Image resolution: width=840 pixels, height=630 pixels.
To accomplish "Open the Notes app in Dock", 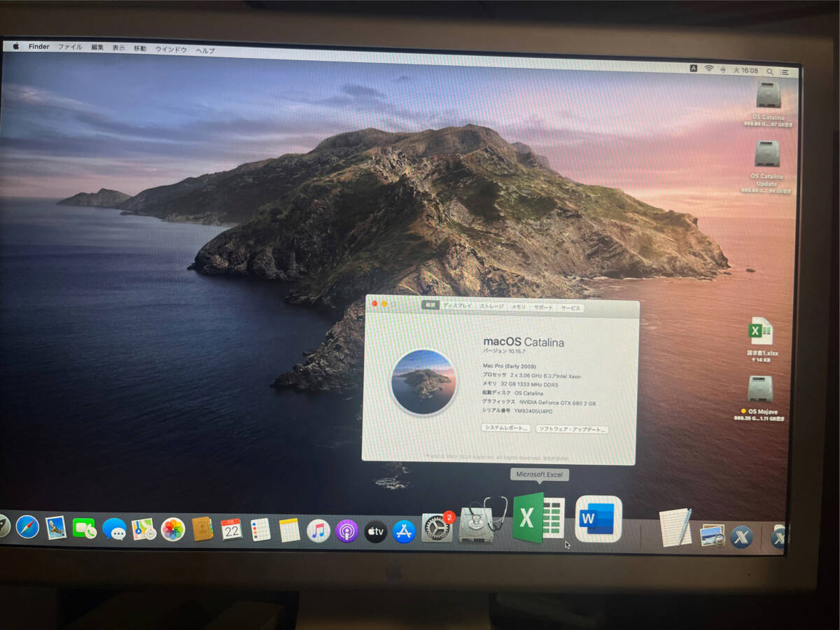I will click(289, 530).
